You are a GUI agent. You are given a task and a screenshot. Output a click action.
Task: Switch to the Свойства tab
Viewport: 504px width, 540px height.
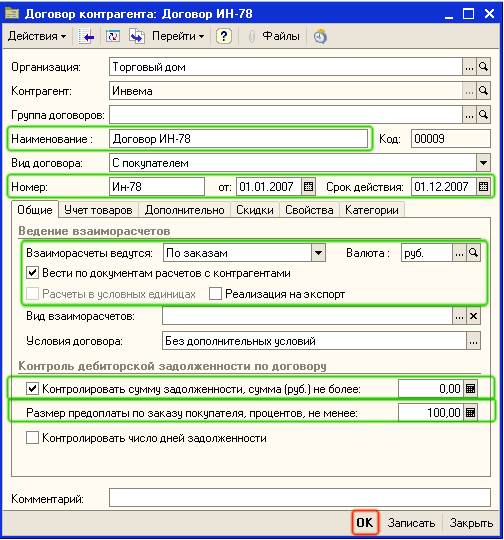click(309, 210)
